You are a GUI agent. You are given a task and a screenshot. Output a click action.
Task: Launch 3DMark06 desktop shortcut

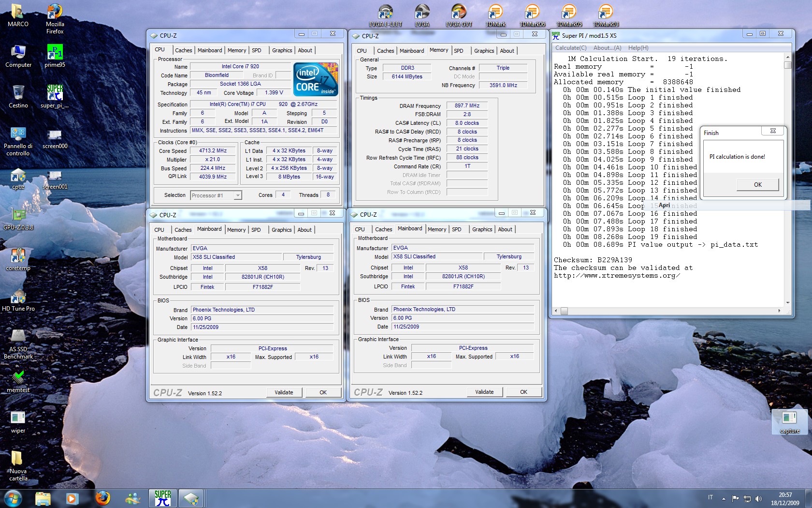[532, 15]
